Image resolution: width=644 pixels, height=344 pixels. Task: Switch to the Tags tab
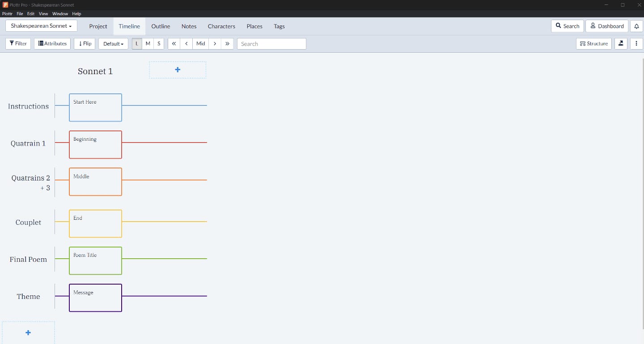click(x=279, y=26)
